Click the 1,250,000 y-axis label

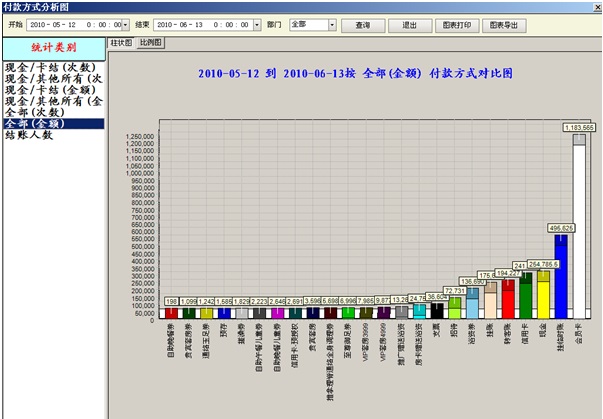(x=140, y=136)
